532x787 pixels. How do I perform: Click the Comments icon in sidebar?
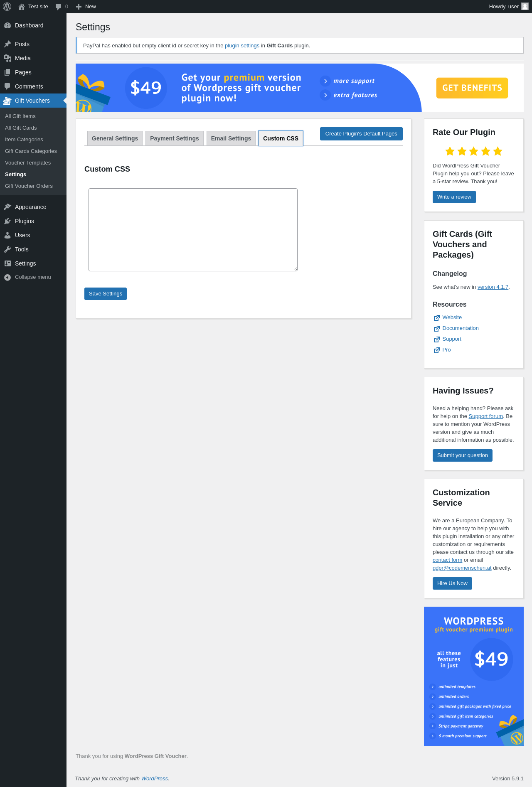click(7, 86)
